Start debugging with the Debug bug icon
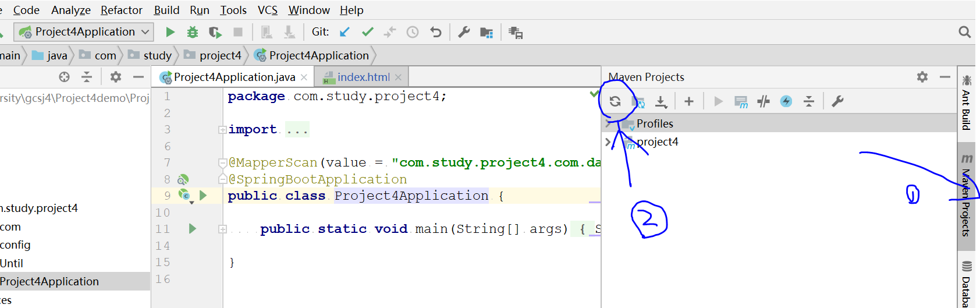Viewport: 980px width, 308px height. pyautogui.click(x=192, y=32)
